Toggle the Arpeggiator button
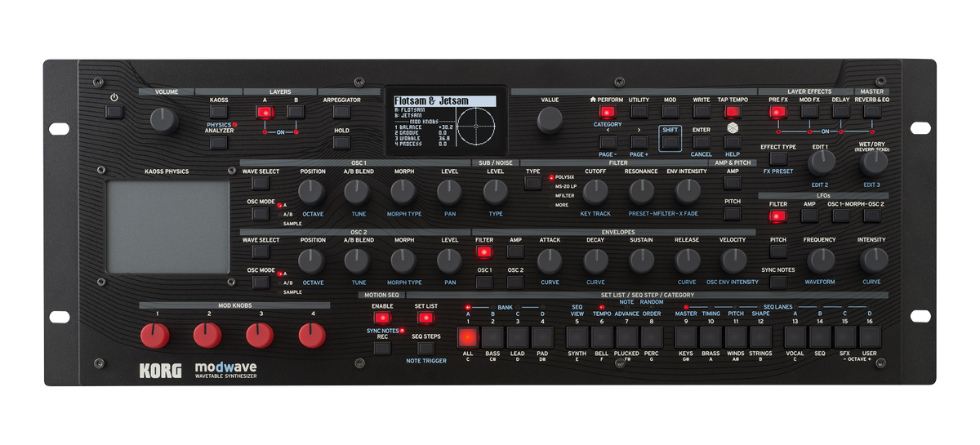The width and height of the screenshot is (980, 445). (x=342, y=111)
